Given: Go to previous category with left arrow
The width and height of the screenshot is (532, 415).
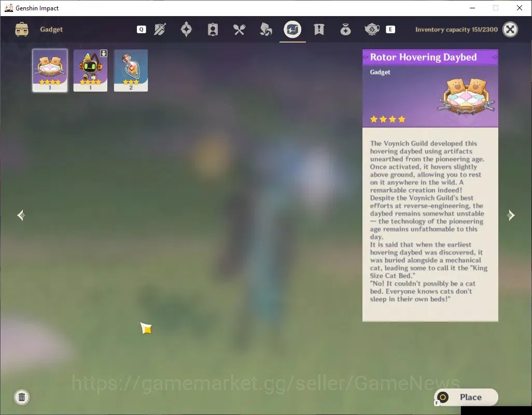Looking at the screenshot, I should [x=21, y=215].
